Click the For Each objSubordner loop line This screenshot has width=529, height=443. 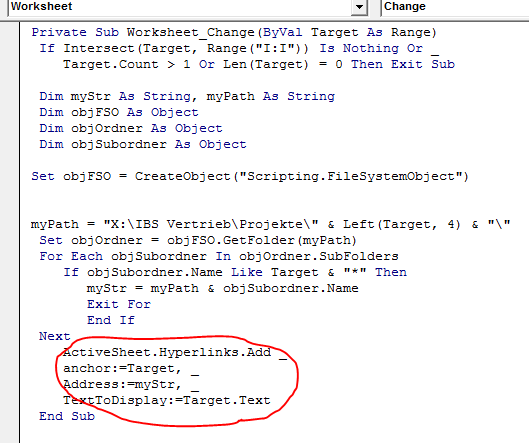219,256
